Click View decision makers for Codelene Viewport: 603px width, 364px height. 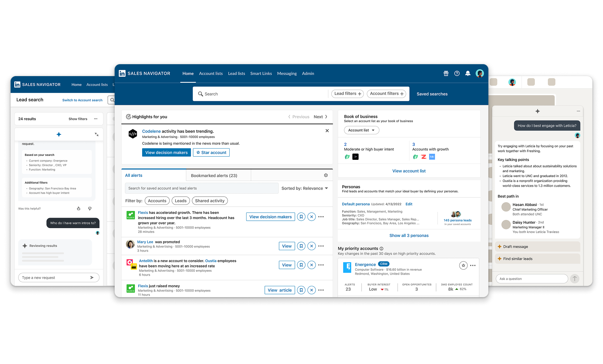(x=166, y=153)
